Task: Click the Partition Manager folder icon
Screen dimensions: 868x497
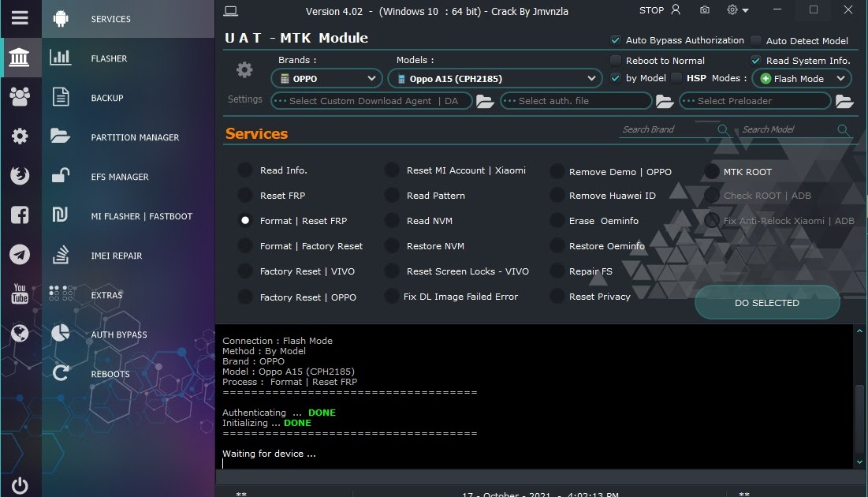Action: coord(61,136)
